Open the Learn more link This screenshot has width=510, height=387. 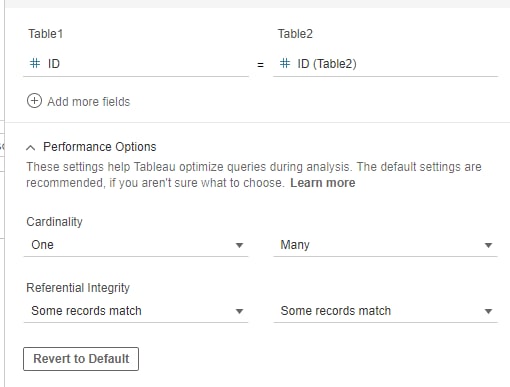pyautogui.click(x=323, y=183)
